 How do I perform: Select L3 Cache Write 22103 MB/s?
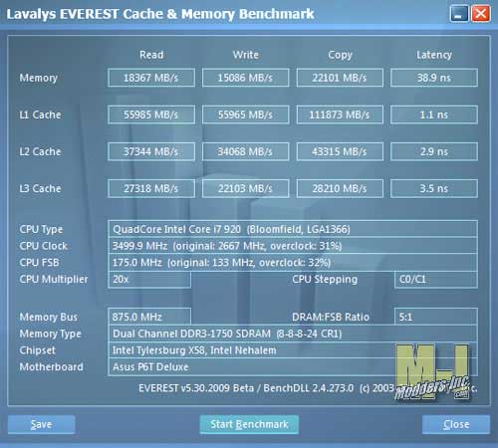[246, 188]
